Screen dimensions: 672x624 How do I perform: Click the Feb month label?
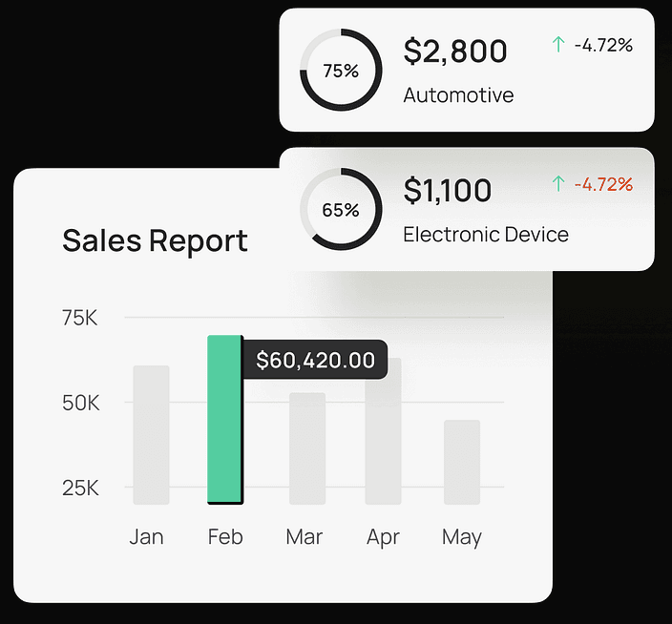(225, 537)
